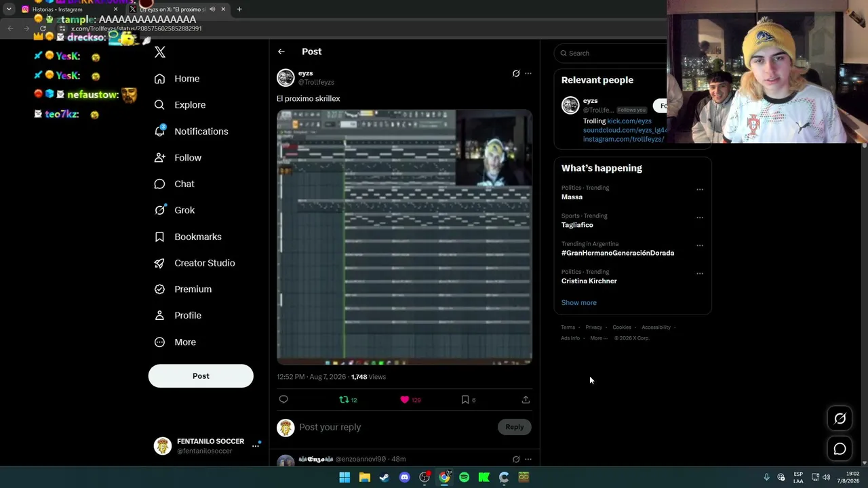The image size is (868, 488).
Task: Open Grok icon on enzoannovi90's reply
Action: coord(516,460)
